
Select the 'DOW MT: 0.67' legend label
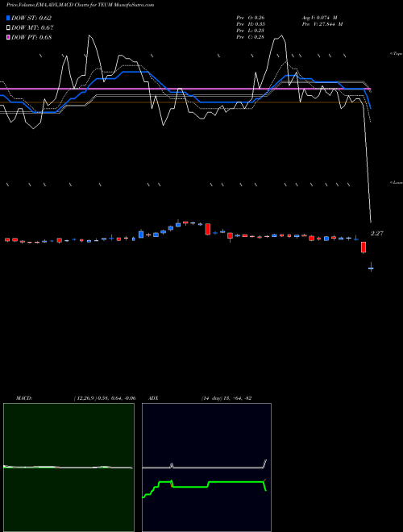32,27
